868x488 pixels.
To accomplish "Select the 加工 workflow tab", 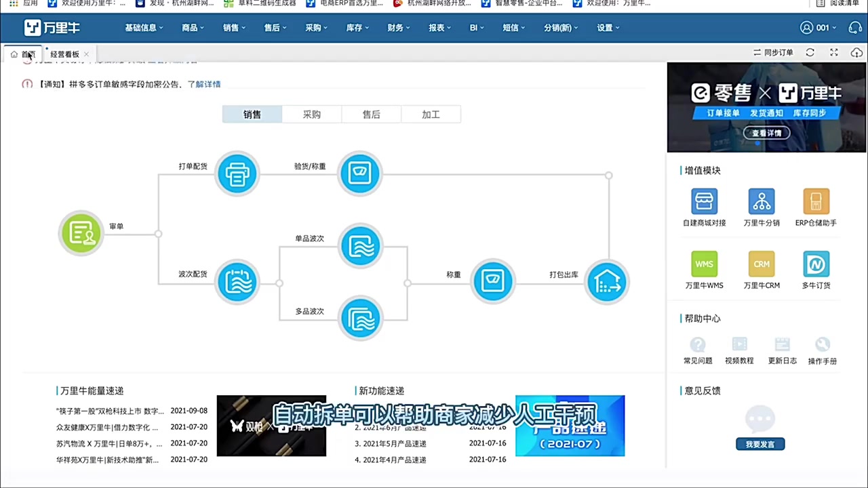I will 431,115.
